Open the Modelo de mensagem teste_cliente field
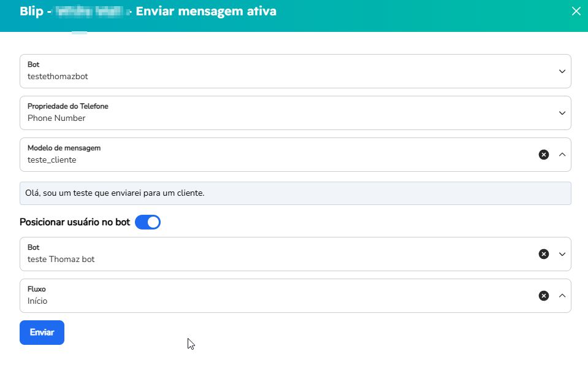 [x=295, y=155]
